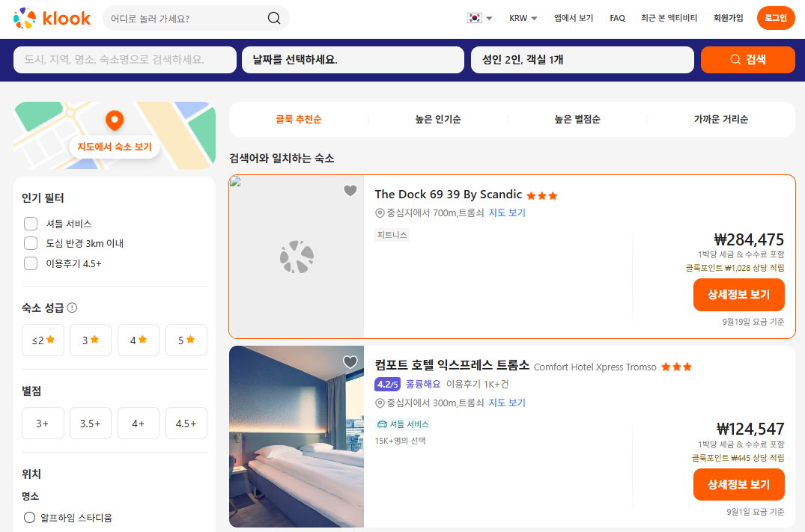Click the info icon next to 숙소 성급
Viewport: 805px width, 532px height.
[x=73, y=308]
